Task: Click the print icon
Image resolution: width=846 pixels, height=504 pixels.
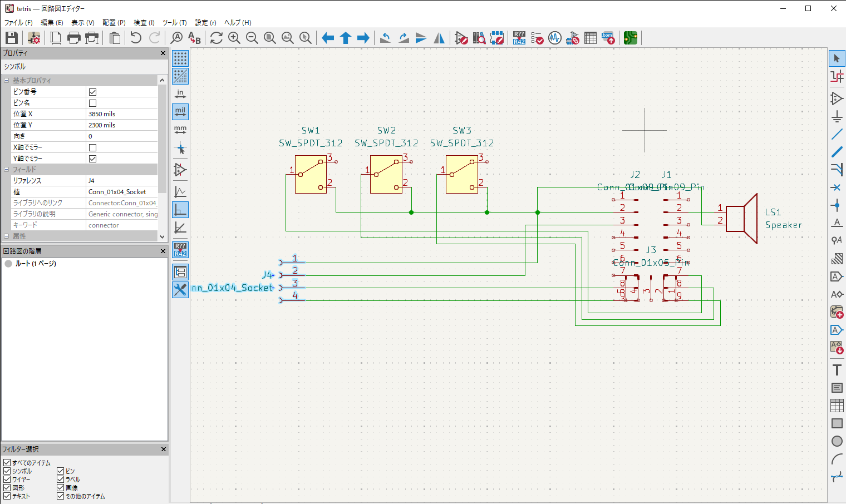Action: click(73, 38)
